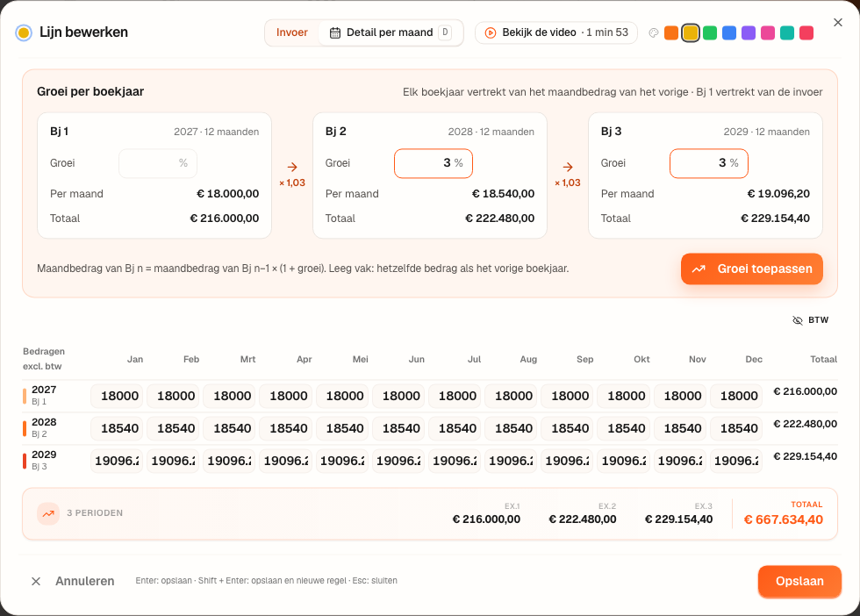
Task: Choose the teal color swatch
Action: pyautogui.click(x=787, y=33)
